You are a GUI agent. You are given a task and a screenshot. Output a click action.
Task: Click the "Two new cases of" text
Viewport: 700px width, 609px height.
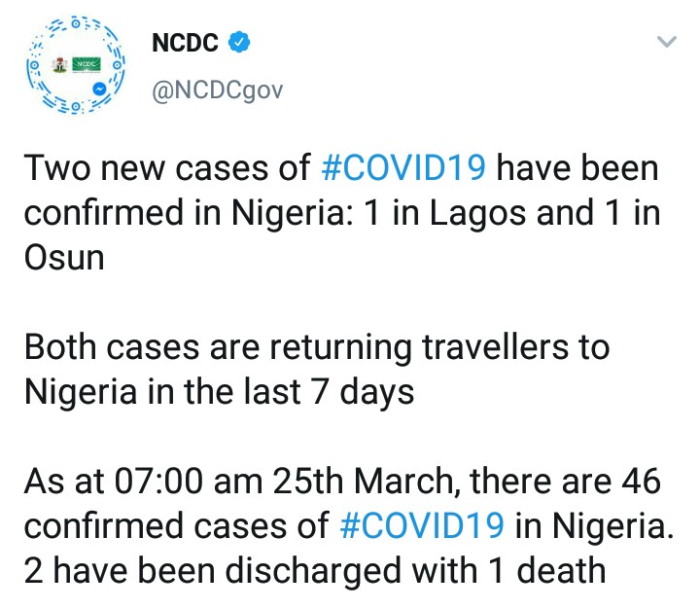pyautogui.click(x=167, y=168)
